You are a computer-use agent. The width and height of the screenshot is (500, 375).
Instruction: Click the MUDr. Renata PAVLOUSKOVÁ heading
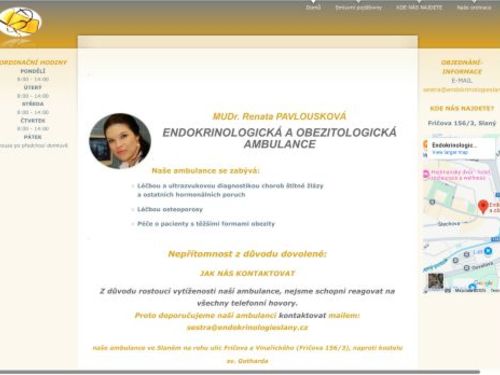pyautogui.click(x=279, y=116)
